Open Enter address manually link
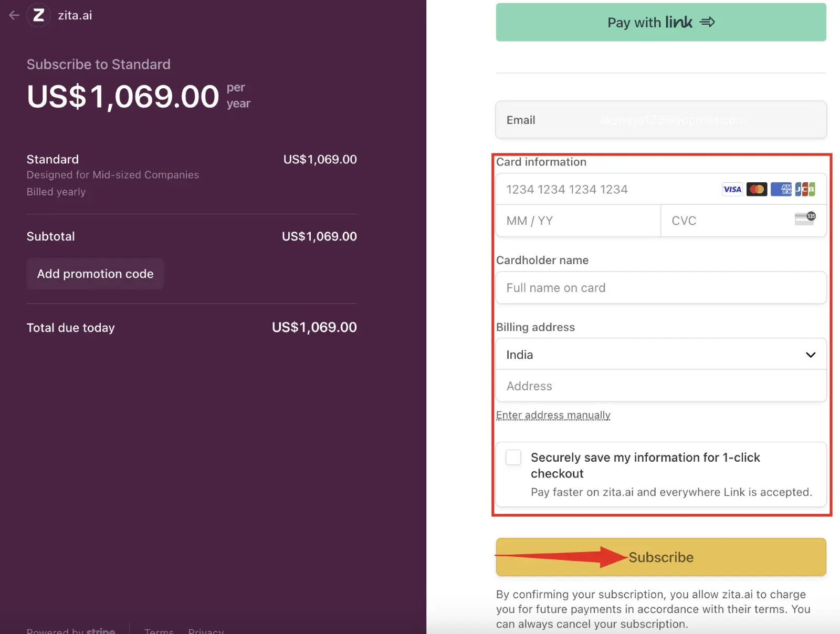The image size is (840, 634). coord(553,415)
